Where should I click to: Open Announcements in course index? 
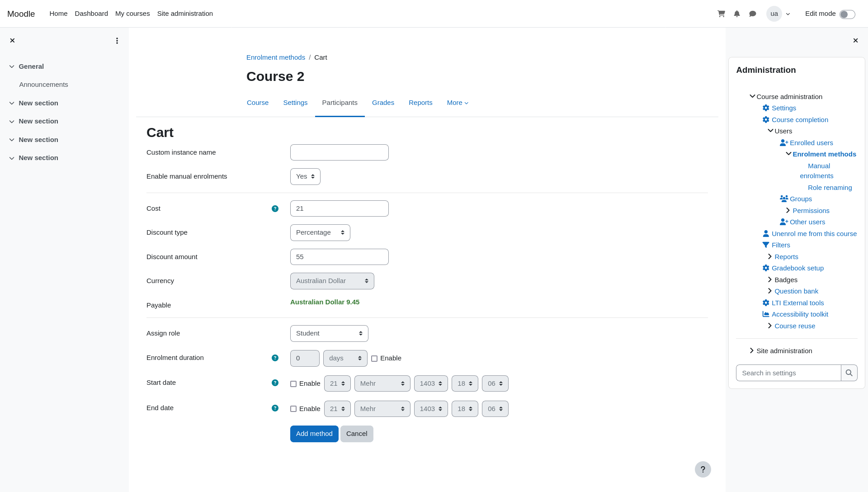pyautogui.click(x=43, y=85)
